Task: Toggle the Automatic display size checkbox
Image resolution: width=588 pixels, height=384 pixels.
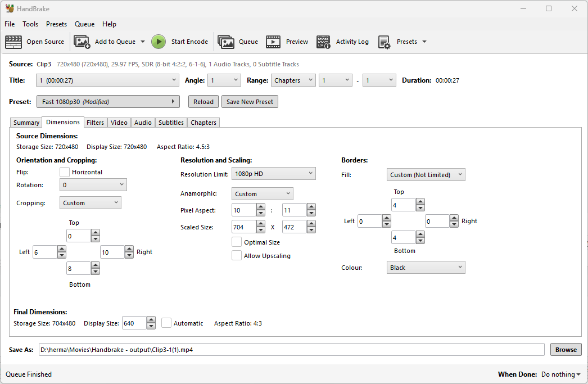Action: click(166, 323)
